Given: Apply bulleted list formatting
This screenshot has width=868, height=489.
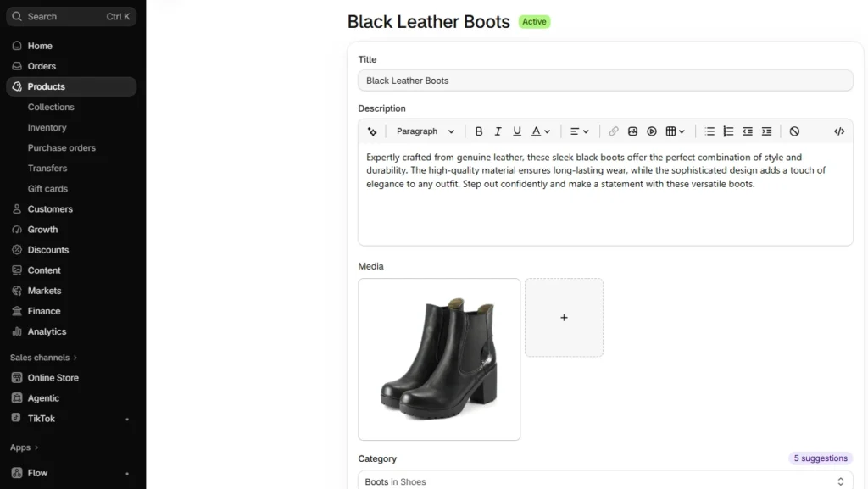Looking at the screenshot, I should (709, 131).
